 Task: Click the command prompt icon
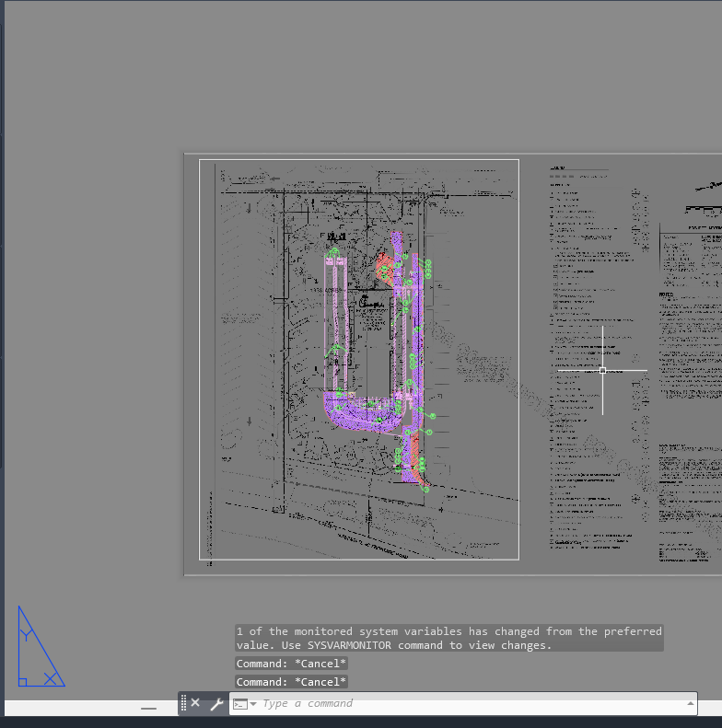pyautogui.click(x=239, y=704)
